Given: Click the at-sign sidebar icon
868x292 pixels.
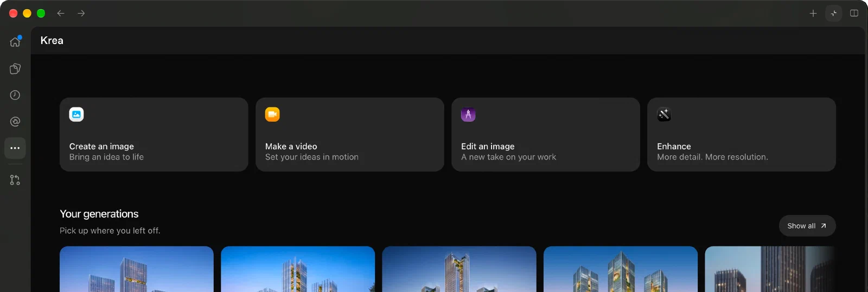Looking at the screenshot, I should 15,122.
